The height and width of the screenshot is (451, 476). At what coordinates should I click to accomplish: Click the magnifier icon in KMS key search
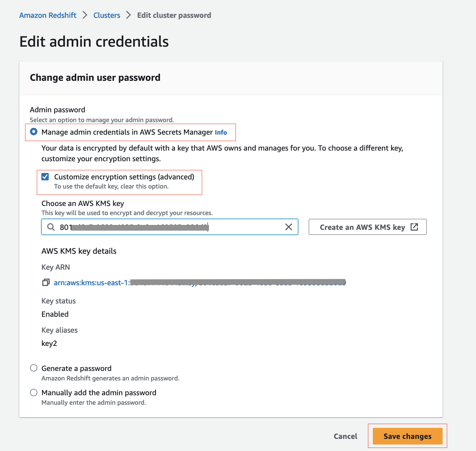click(51, 227)
